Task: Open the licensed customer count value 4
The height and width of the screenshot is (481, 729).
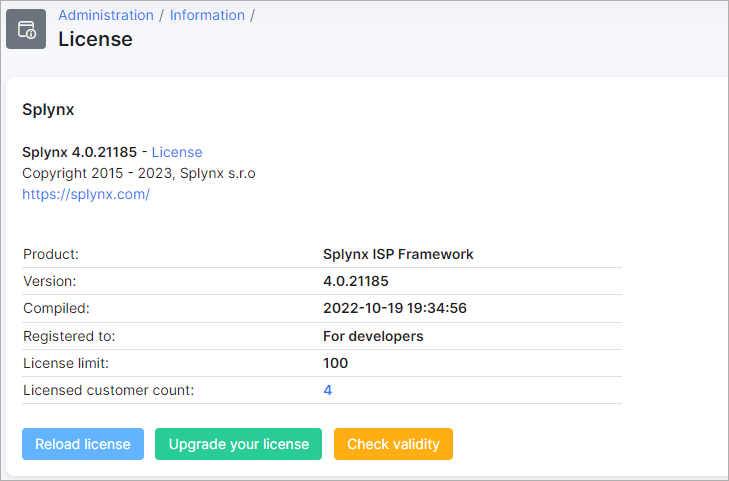Action: (x=328, y=390)
